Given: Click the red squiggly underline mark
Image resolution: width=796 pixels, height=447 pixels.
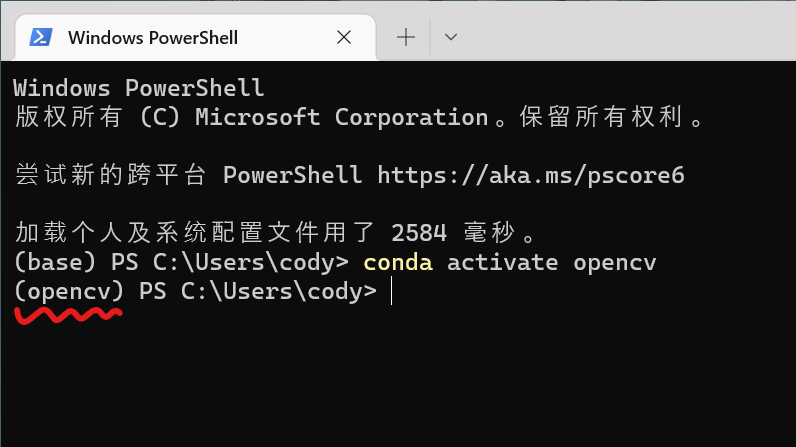Looking at the screenshot, I should [x=68, y=315].
